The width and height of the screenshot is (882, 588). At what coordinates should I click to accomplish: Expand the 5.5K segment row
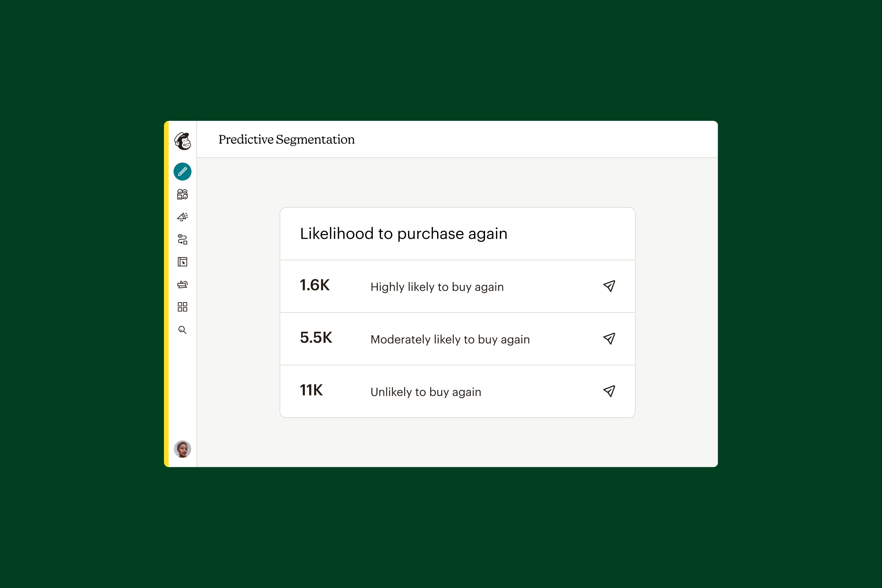457,339
